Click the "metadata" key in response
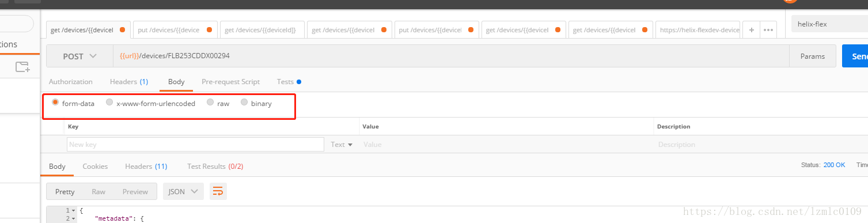The width and height of the screenshot is (868, 223). [113, 219]
